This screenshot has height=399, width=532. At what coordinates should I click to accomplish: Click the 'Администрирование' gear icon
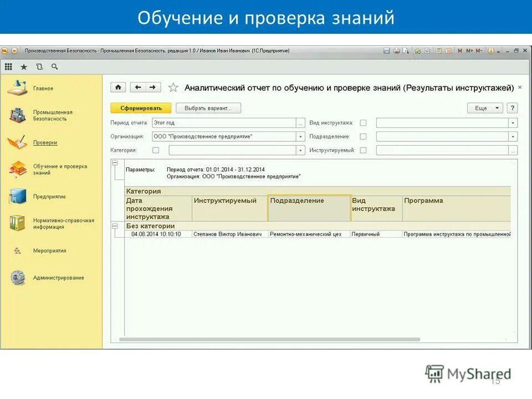click(x=18, y=277)
